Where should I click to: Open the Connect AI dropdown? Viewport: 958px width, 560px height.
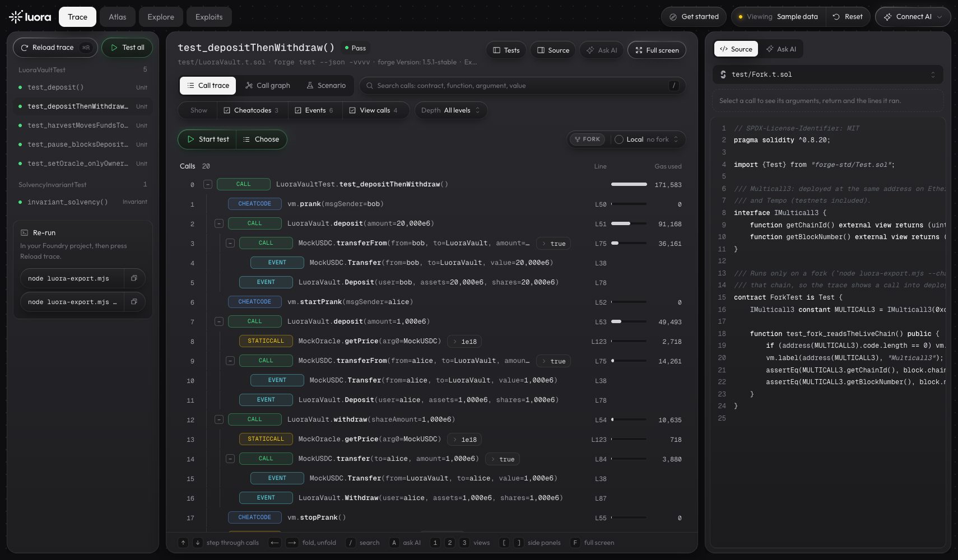[913, 17]
